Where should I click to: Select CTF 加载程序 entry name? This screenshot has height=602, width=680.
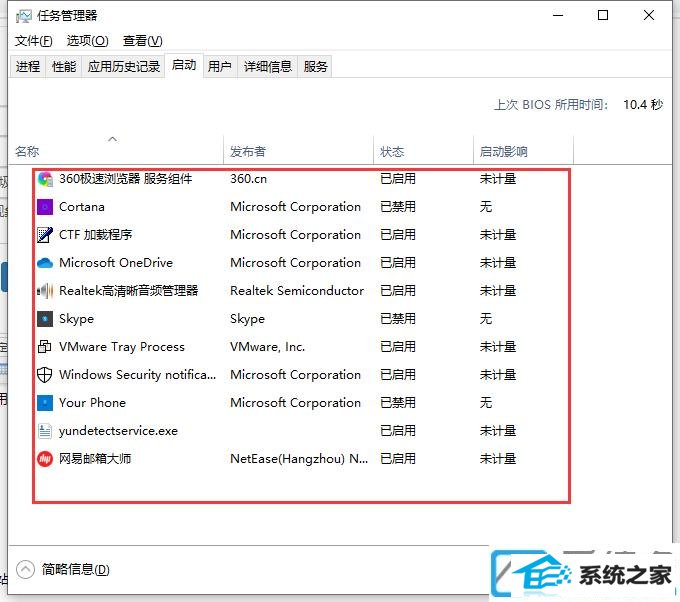[95, 235]
